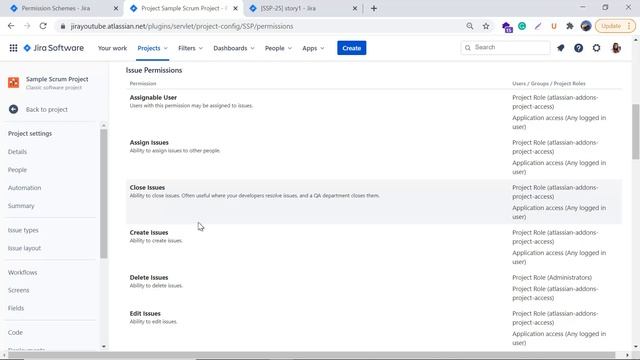Open Summary in project settings sidebar

click(x=21, y=206)
